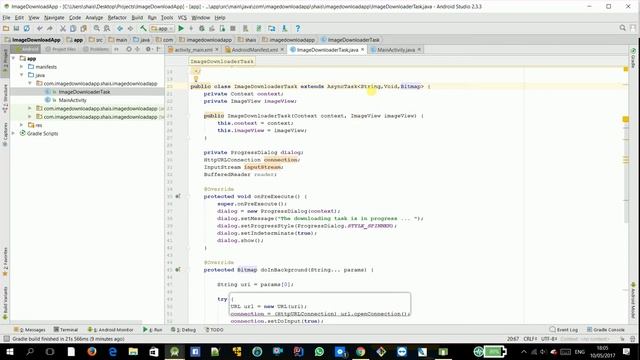Open the Navigate menu
This screenshot has height=360, width=640.
54,18
